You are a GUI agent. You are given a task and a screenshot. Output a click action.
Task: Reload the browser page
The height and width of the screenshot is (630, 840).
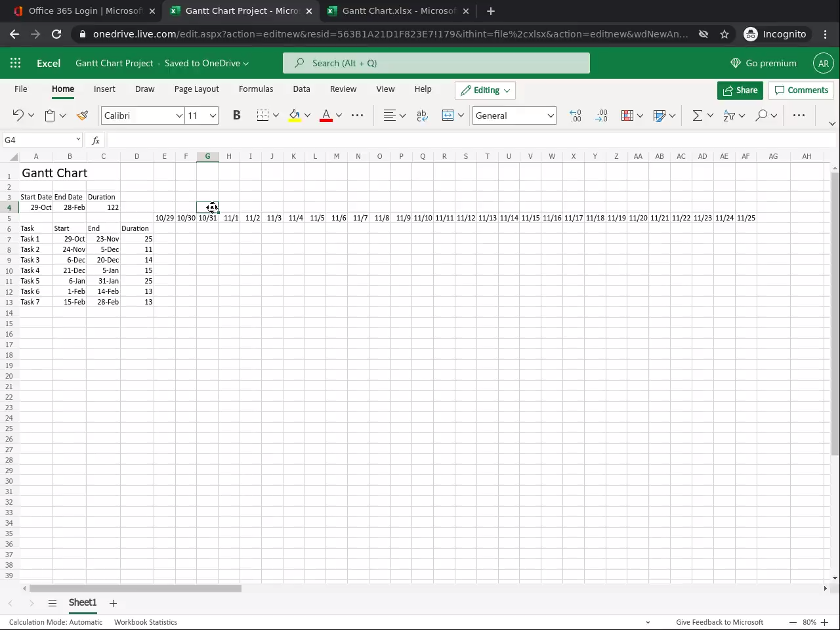(x=56, y=34)
